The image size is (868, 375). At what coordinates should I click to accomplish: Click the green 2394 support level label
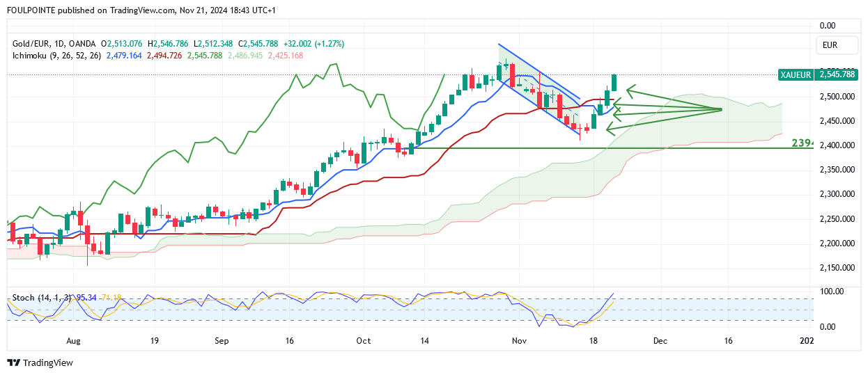(x=803, y=143)
